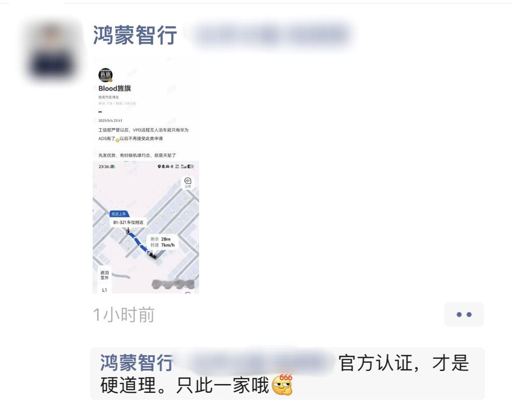This screenshot has height=420, width=512.
Task: Click the 1小时前 timestamp
Action: pos(124,315)
